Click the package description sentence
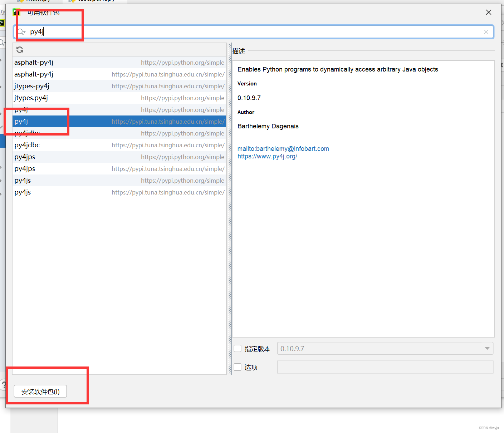The height and width of the screenshot is (433, 504). tap(338, 69)
